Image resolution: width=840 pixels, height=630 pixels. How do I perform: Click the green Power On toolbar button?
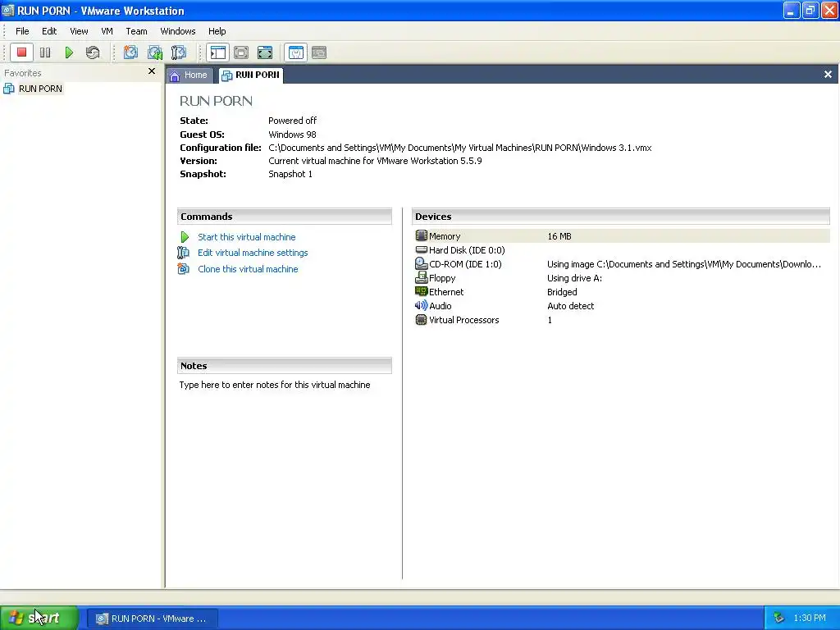point(69,52)
